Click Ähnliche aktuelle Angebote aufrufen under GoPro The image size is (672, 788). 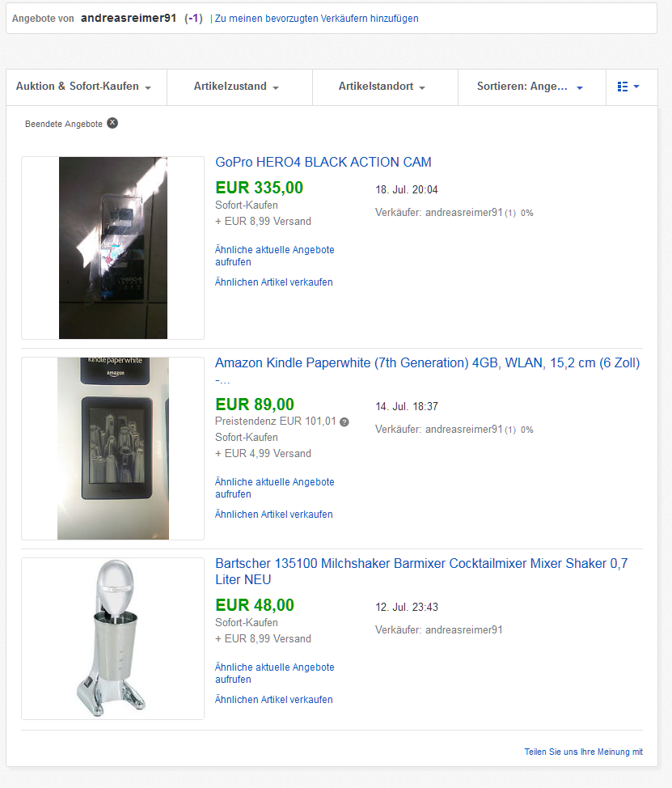pos(275,256)
